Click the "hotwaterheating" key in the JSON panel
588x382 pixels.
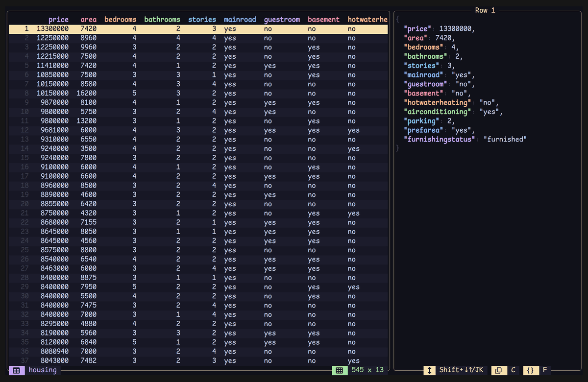tap(438, 102)
